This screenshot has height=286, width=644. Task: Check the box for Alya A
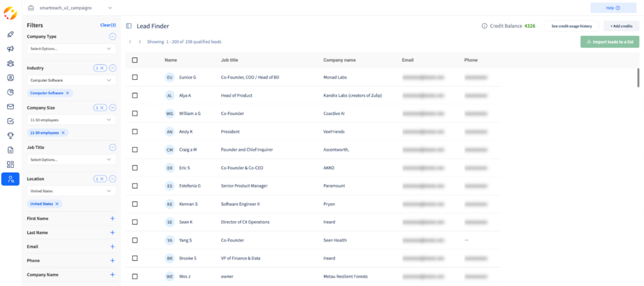pos(135,95)
